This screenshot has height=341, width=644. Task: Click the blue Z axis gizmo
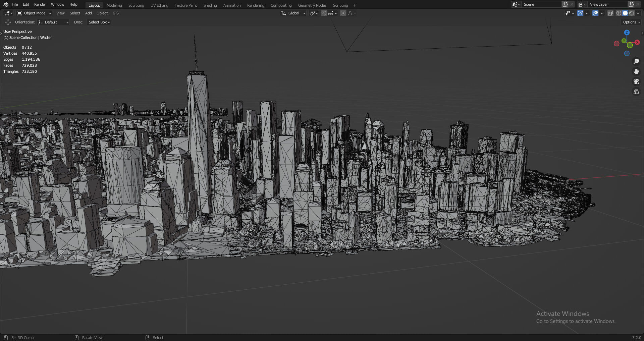(x=627, y=33)
